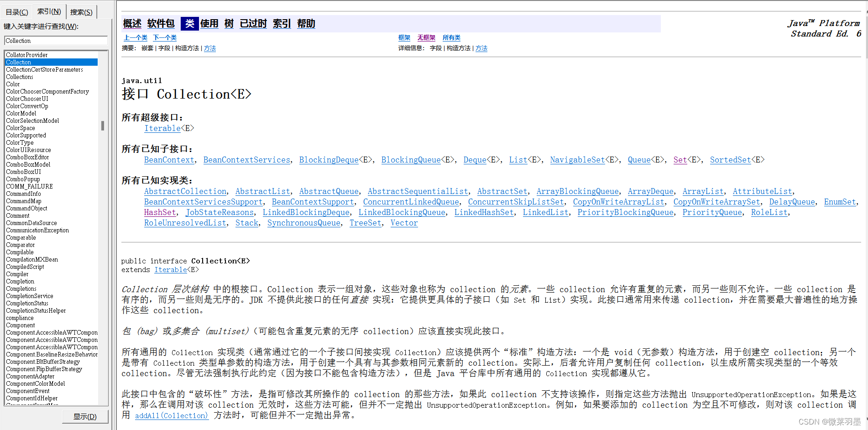868x430 pixels.
Task: Open the AbstractList class link
Action: pos(263,192)
